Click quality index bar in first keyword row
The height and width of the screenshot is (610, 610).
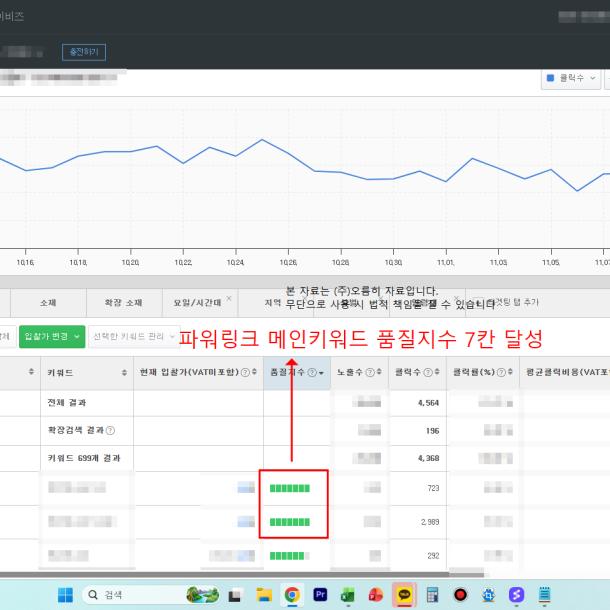(290, 488)
